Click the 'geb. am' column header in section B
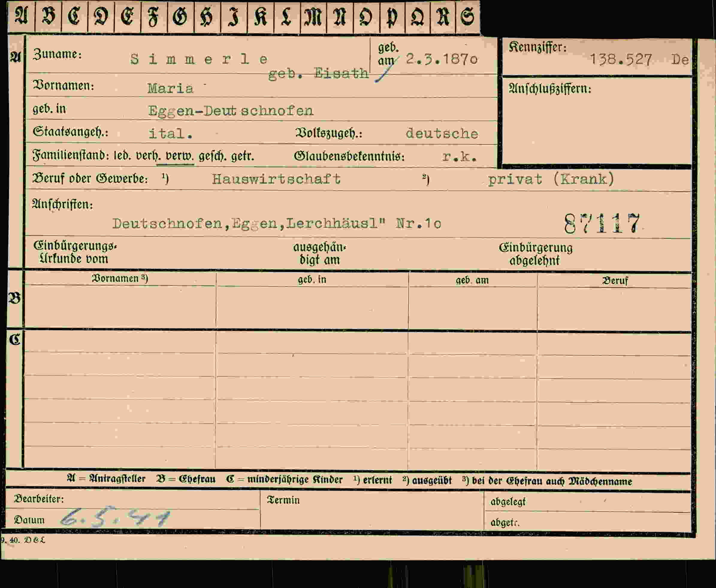This screenshot has width=716, height=588. tap(472, 280)
